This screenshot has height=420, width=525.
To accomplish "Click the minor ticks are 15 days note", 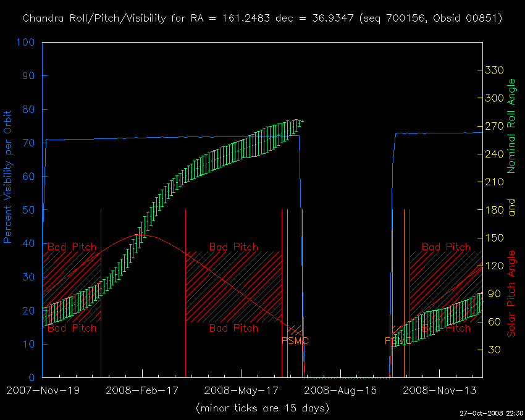I will pos(262,408).
